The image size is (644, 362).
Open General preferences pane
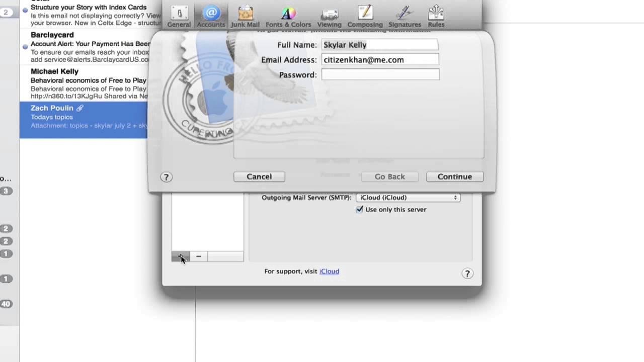coord(179,16)
